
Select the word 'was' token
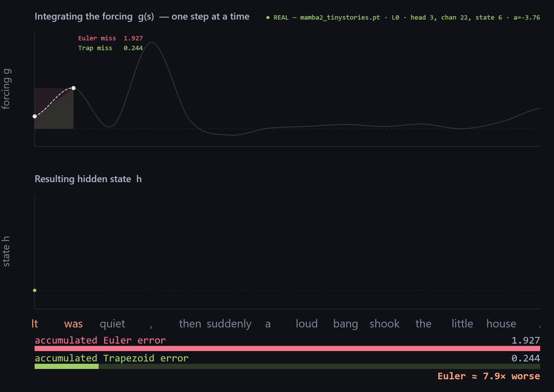pyautogui.click(x=74, y=323)
